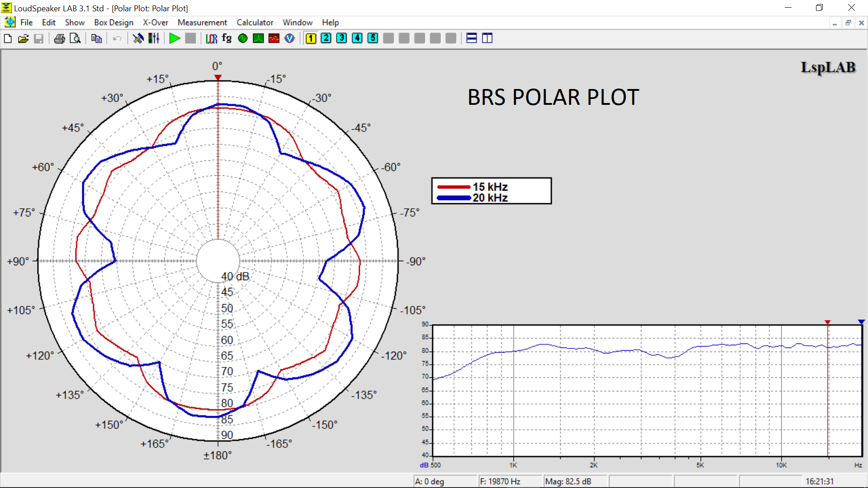868x488 pixels.
Task: Open the Measurement menu
Action: (202, 22)
